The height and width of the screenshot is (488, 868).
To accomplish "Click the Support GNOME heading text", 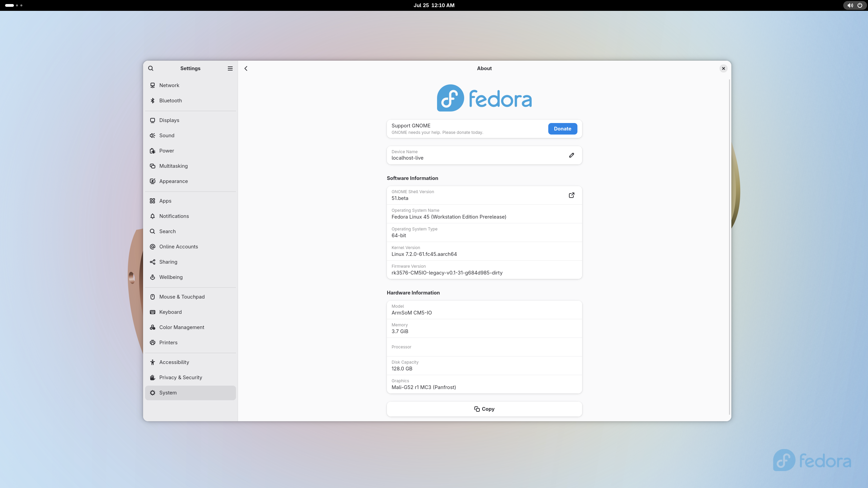I will (x=411, y=126).
